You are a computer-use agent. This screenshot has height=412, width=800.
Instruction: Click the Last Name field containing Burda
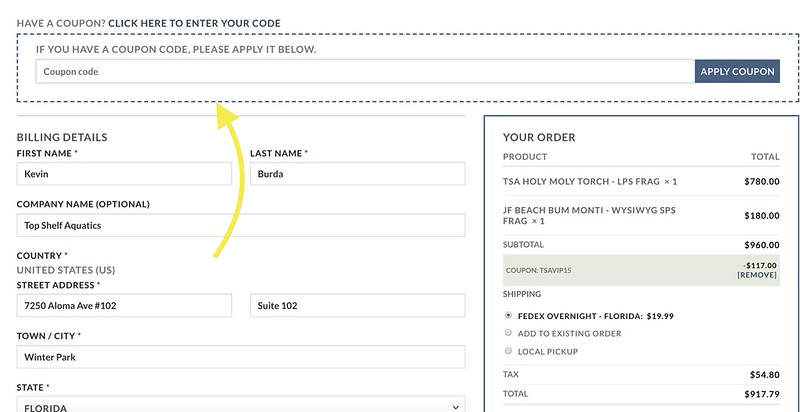coord(358,174)
